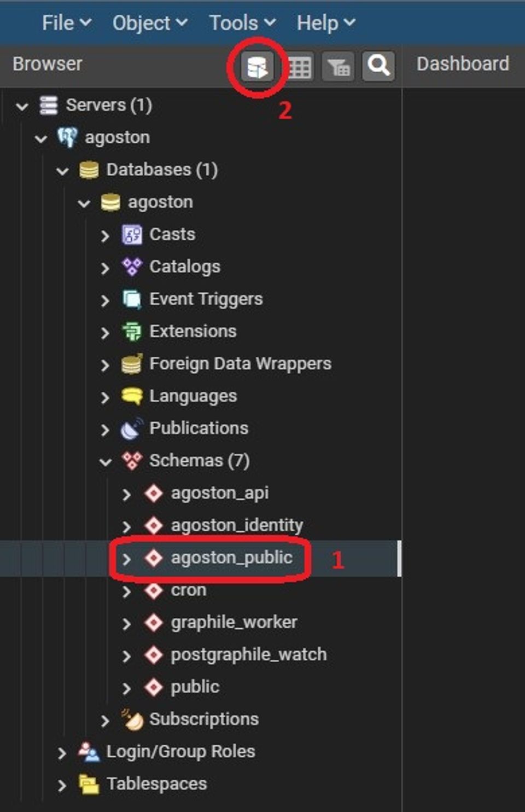The height and width of the screenshot is (812, 525).
Task: Select the graphile_worker schema
Action: point(234,622)
